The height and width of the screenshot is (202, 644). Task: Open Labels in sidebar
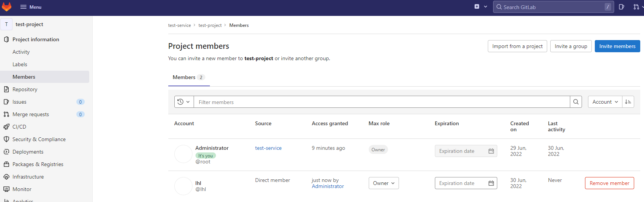[20, 64]
